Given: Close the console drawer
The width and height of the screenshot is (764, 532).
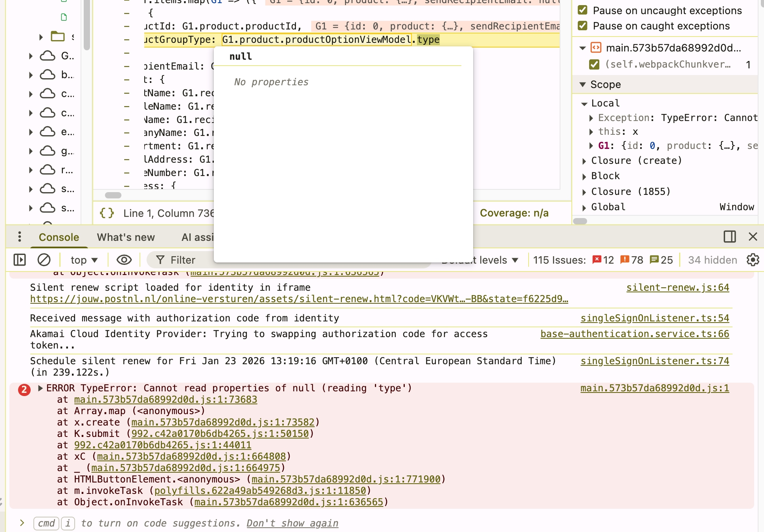Looking at the screenshot, I should [753, 237].
